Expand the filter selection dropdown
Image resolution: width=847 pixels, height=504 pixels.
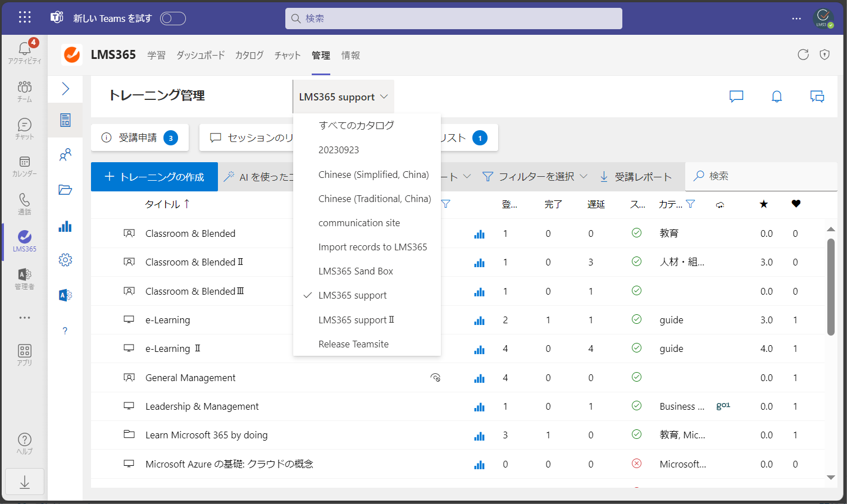pos(535,176)
